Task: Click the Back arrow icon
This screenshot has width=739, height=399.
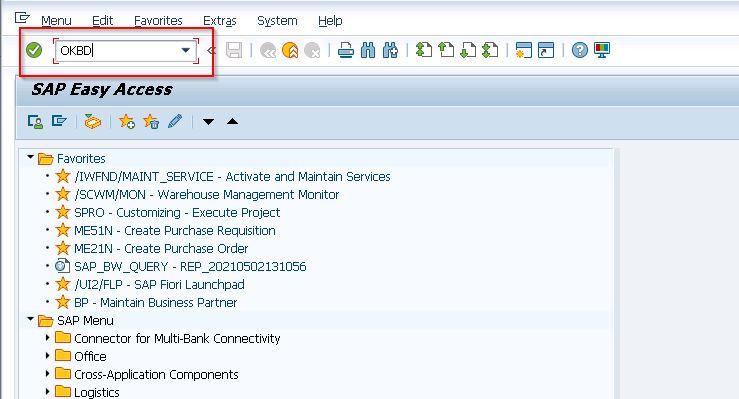Action: coord(268,50)
